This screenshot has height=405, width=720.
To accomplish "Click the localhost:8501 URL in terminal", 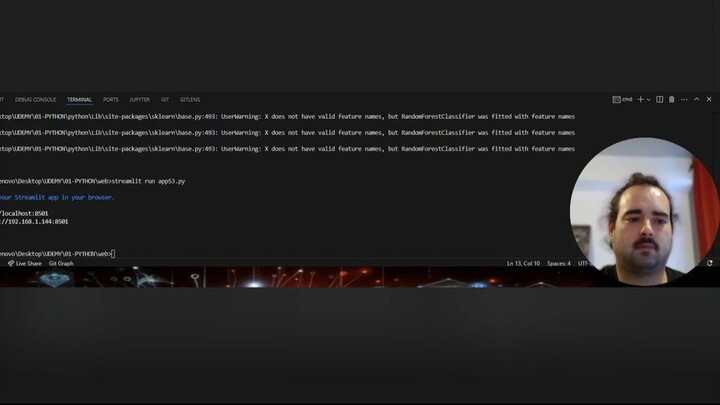I will [x=25, y=213].
